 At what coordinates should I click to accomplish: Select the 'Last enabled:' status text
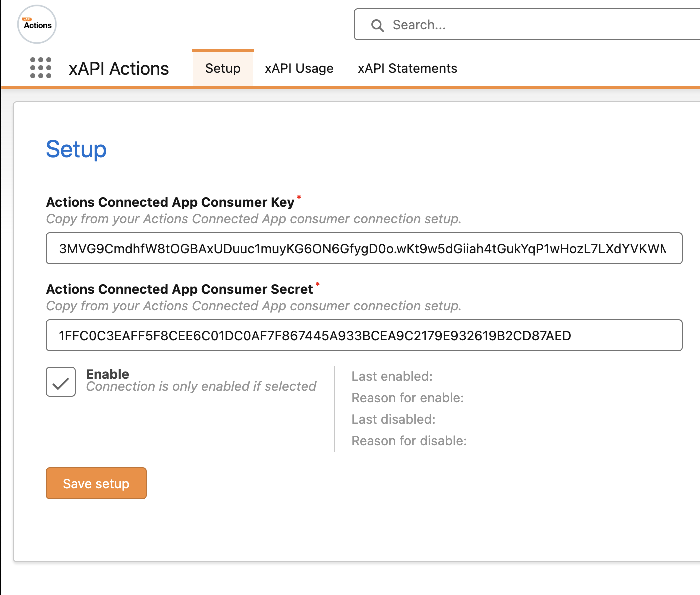point(392,376)
